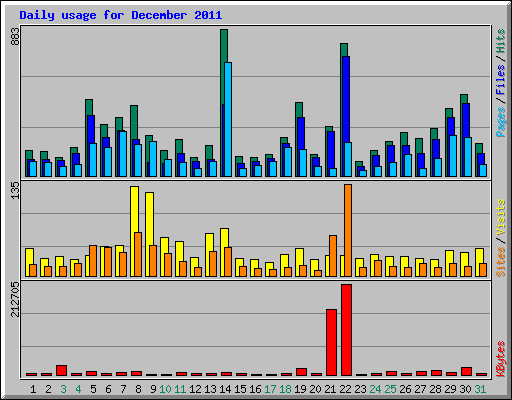Click day label 22 on the x-axis
The height and width of the screenshot is (400, 512).
345,389
